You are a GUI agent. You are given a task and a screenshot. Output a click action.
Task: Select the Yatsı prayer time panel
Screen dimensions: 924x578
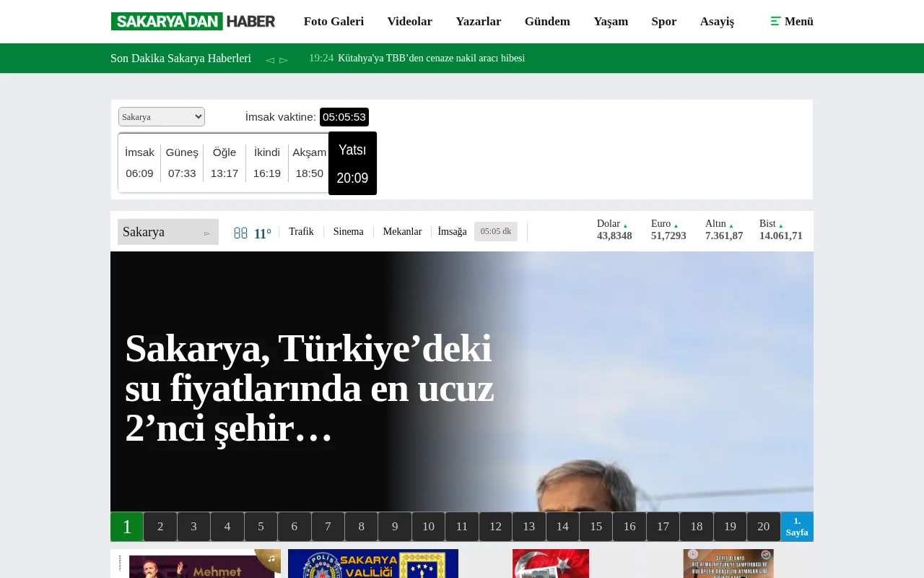(x=352, y=163)
